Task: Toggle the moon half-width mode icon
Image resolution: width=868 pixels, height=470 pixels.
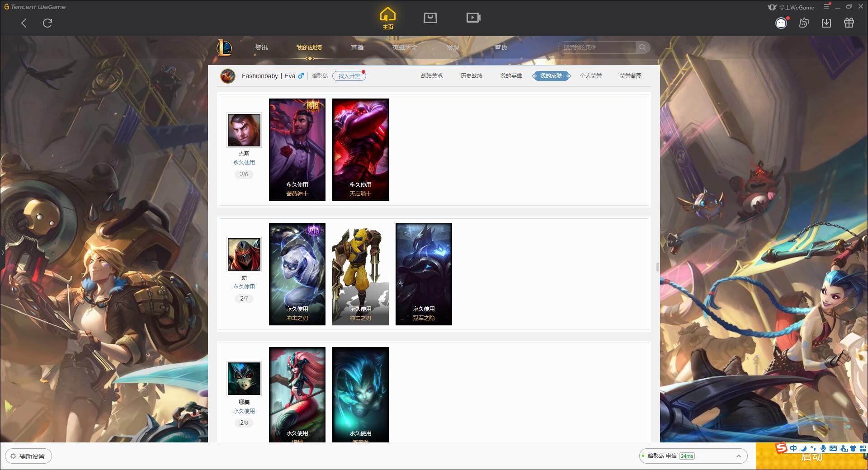Action: [x=803, y=448]
